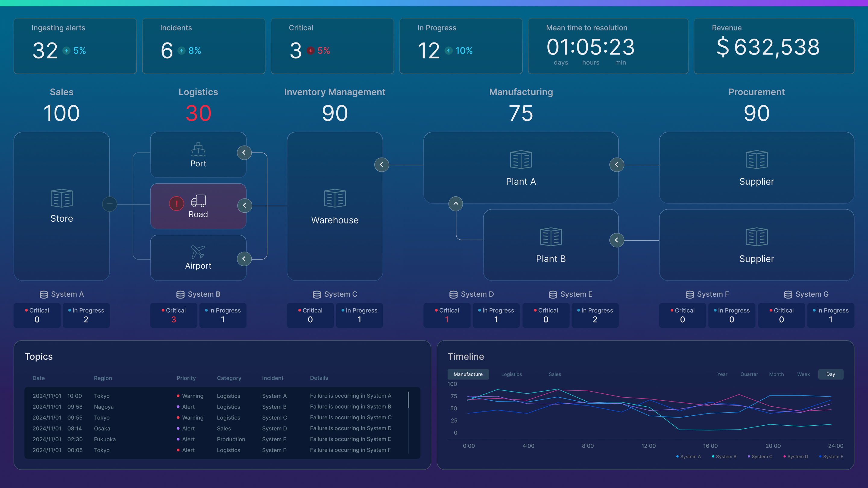
Task: Click the ship icon in Port card
Action: (x=198, y=149)
